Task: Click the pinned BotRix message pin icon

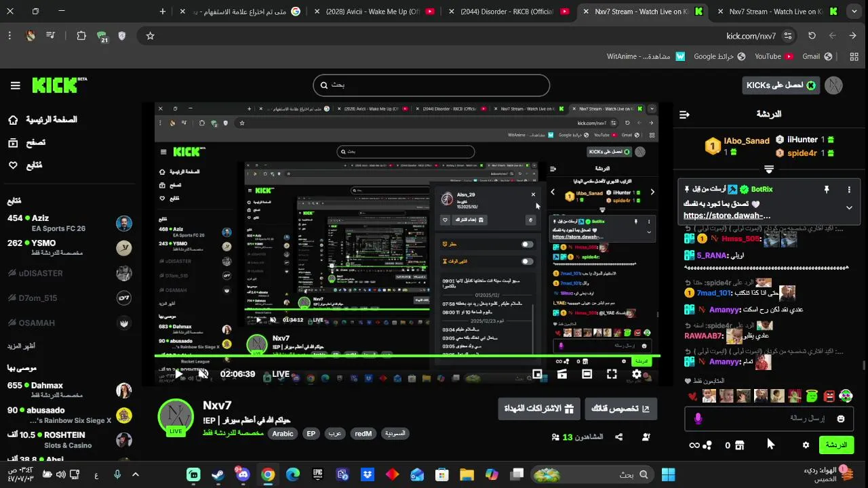Action: tap(826, 190)
